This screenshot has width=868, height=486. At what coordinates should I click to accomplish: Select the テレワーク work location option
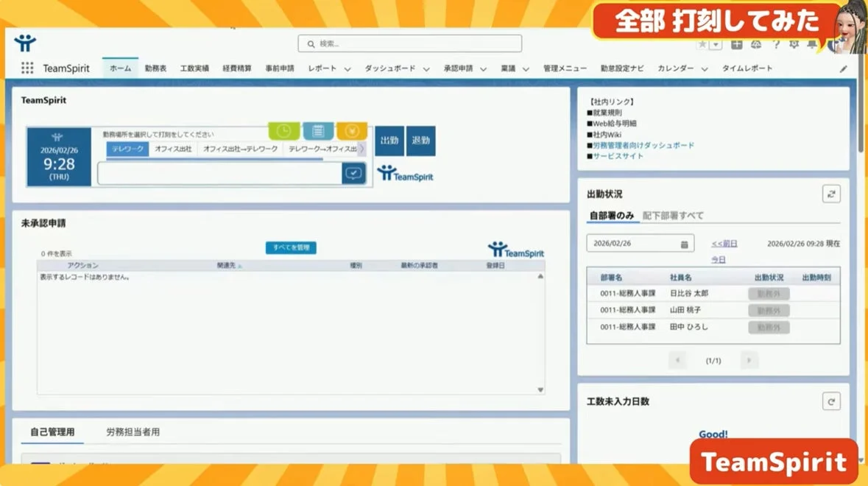pyautogui.click(x=127, y=148)
